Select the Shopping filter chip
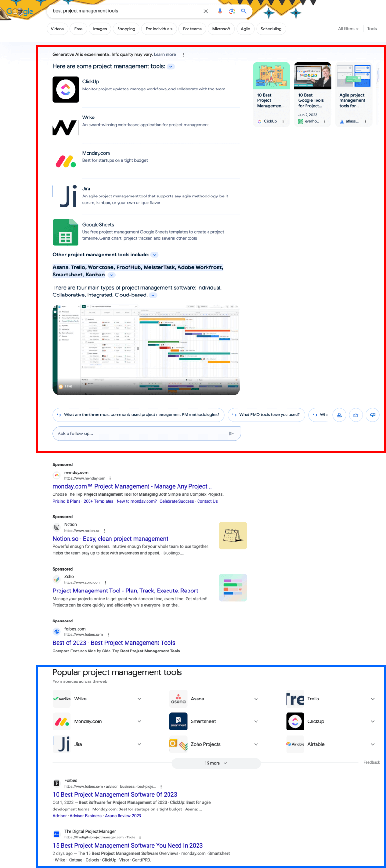This screenshot has width=386, height=868. pyautogui.click(x=126, y=29)
